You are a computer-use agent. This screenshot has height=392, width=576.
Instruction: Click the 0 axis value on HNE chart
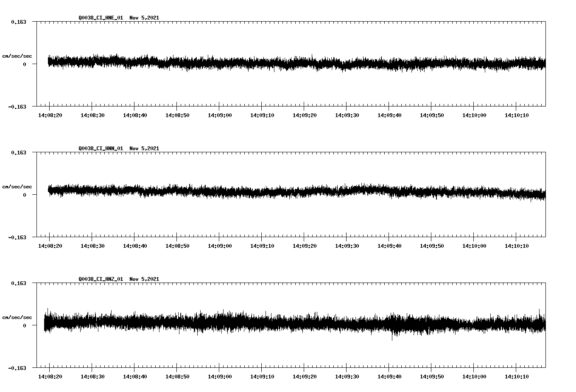click(x=25, y=64)
